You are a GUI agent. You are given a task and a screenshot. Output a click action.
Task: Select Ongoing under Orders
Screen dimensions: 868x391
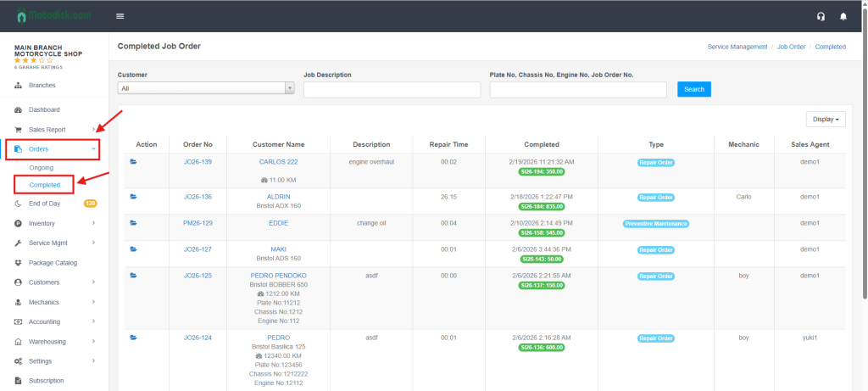[42, 168]
